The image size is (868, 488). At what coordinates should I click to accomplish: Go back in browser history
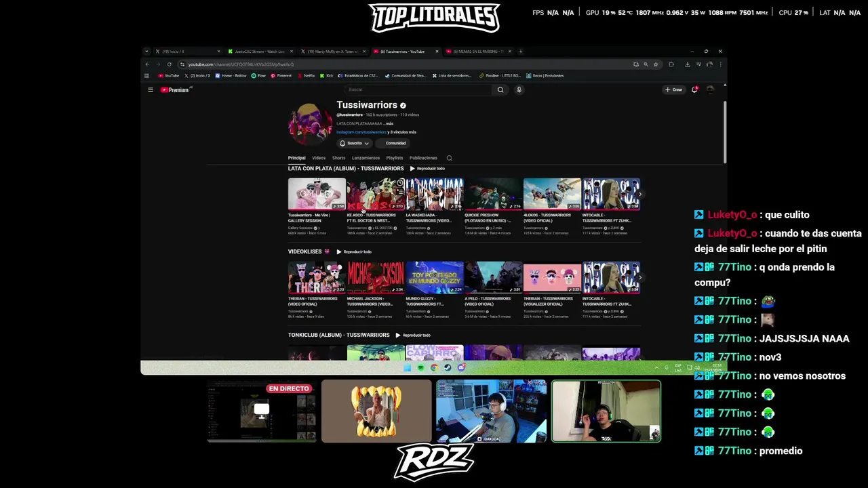click(x=147, y=64)
